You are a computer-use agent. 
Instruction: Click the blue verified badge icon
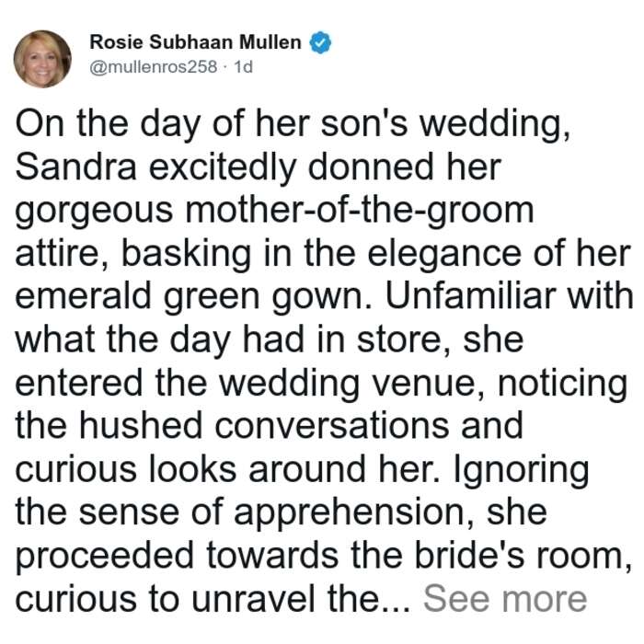[x=320, y=42]
